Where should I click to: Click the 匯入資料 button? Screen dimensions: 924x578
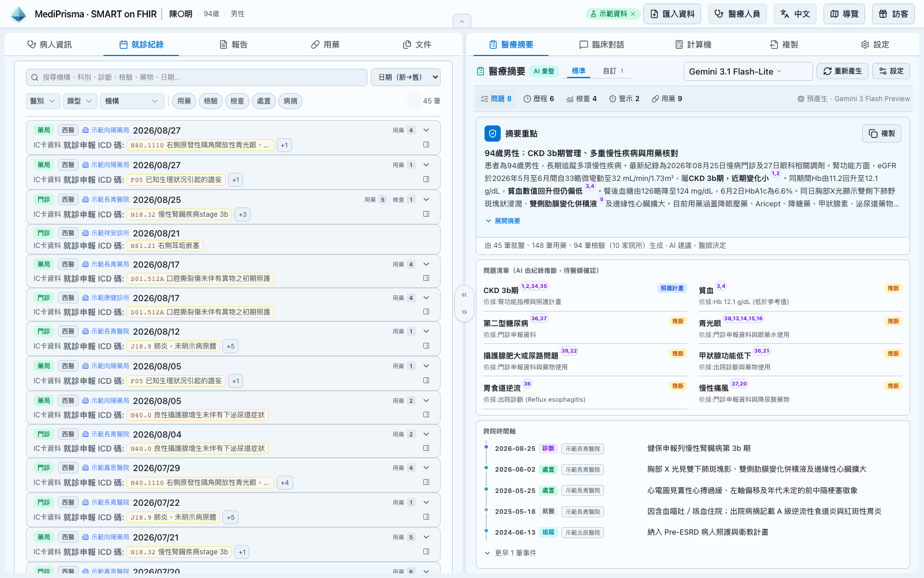click(672, 14)
